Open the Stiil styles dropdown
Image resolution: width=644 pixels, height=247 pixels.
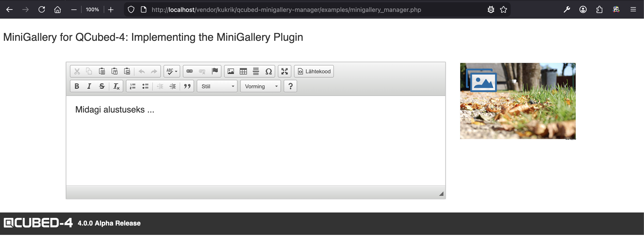[216, 86]
